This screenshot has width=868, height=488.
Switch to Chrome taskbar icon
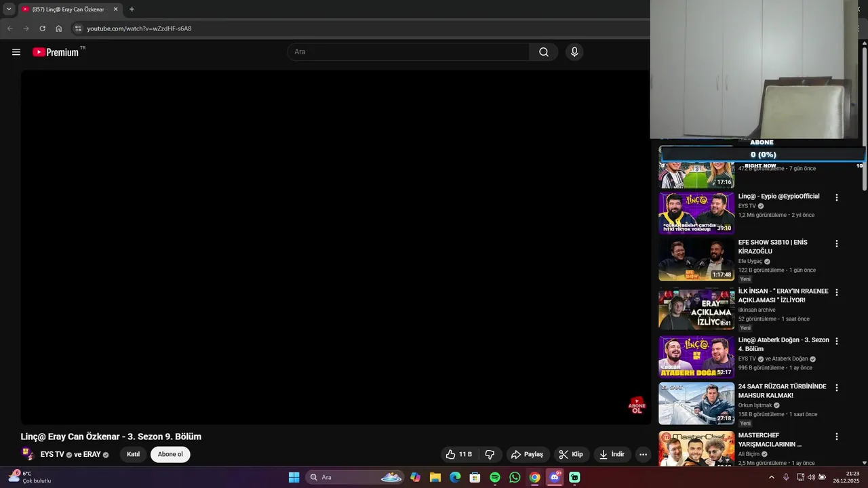(535, 477)
